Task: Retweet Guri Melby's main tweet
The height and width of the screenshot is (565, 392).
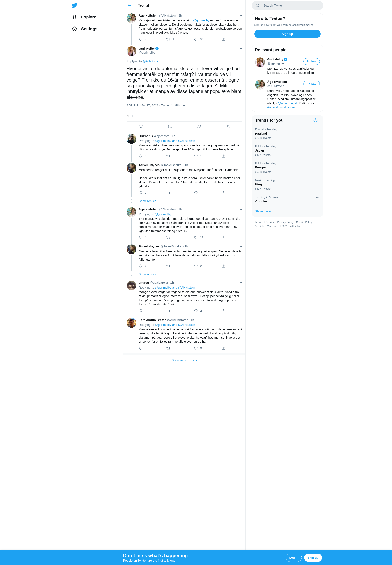Action: 170,127
